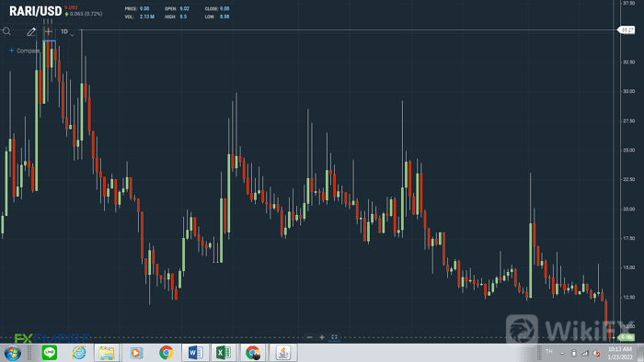Open the 1D timeframe dropdown
The height and width of the screenshot is (362, 644).
pyautogui.click(x=67, y=31)
